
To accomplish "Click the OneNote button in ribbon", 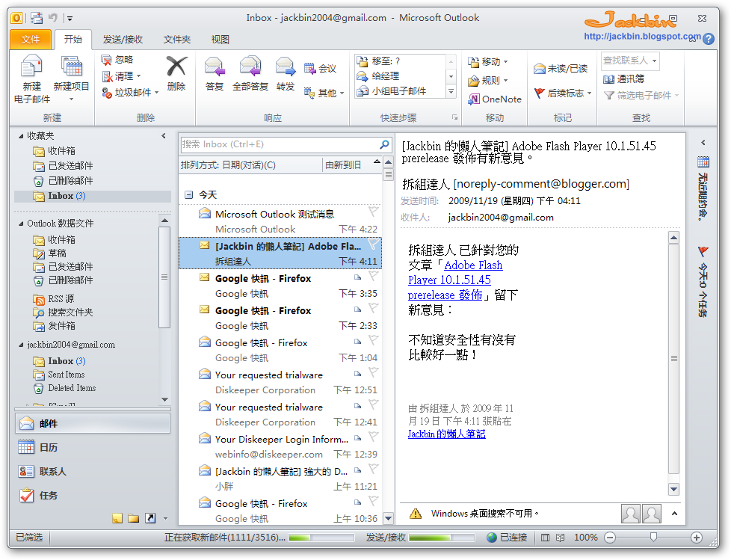I will tap(494, 99).
